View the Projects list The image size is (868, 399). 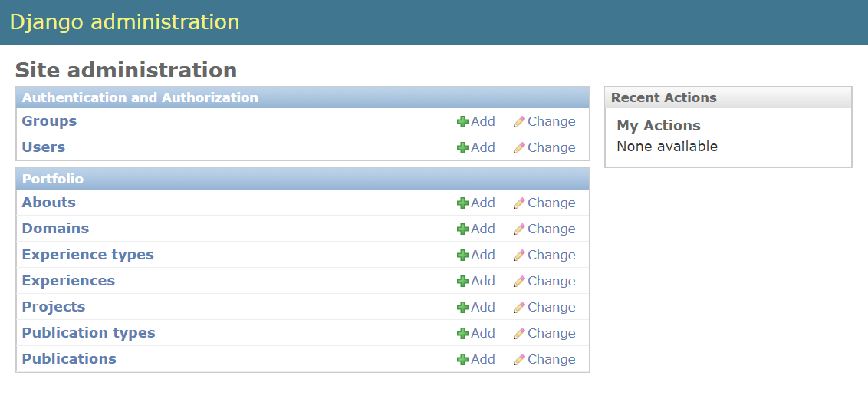[x=54, y=307]
